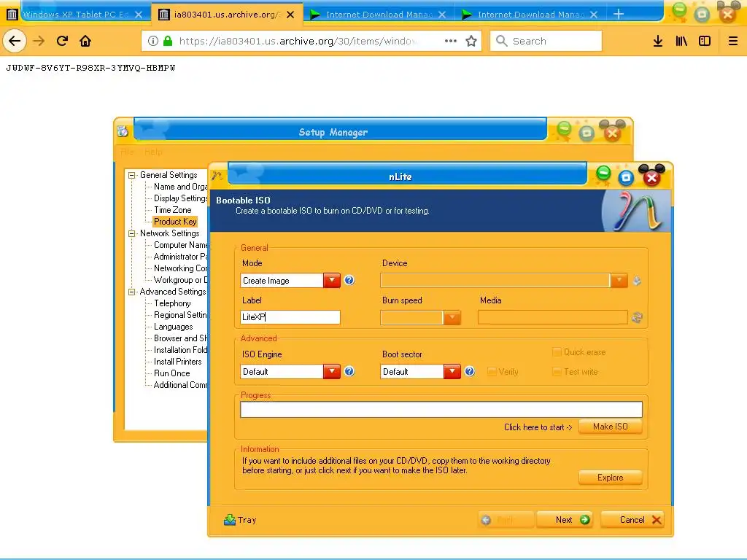This screenshot has width=747, height=560.
Task: Select Time Zone in Setup Manager tree
Action: (x=172, y=210)
